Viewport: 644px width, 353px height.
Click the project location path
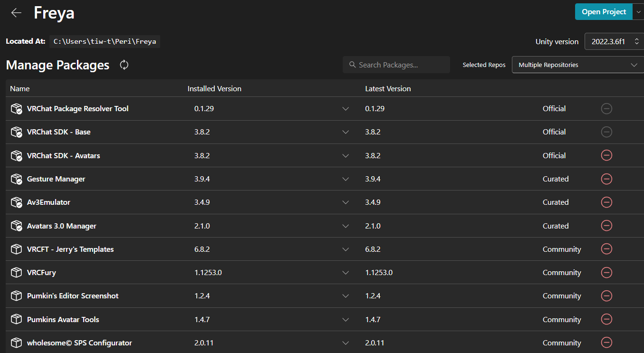[x=105, y=42]
